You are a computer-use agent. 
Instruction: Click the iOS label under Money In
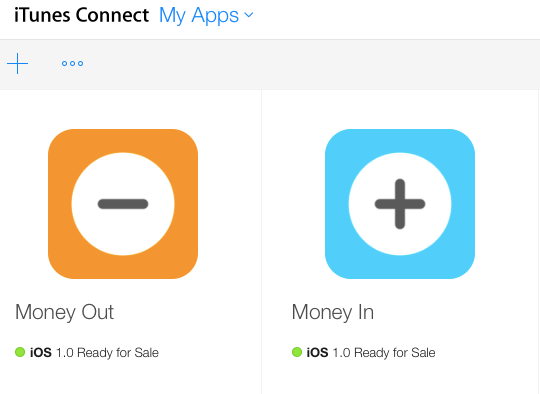point(318,352)
